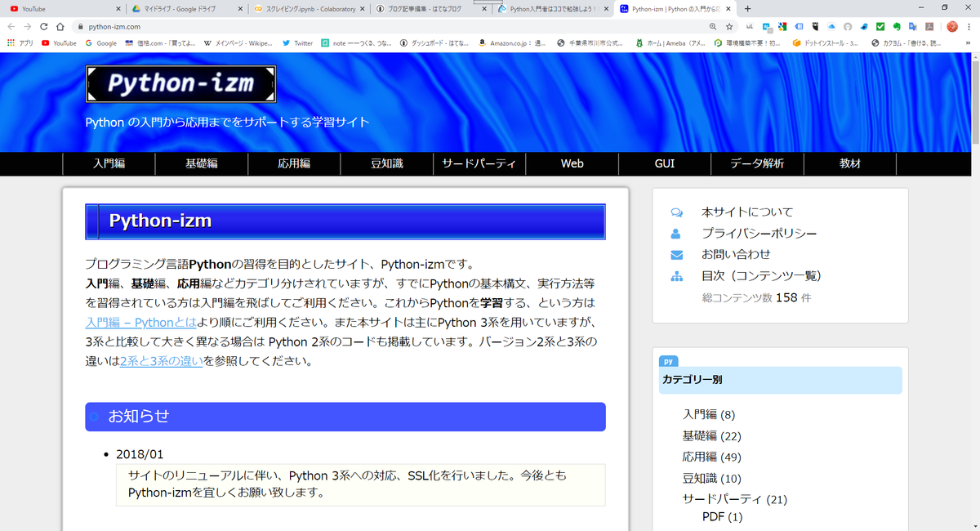Screen dimensions: 980x531
Task: Click the blue bird extension icon
Action: pos(864,26)
